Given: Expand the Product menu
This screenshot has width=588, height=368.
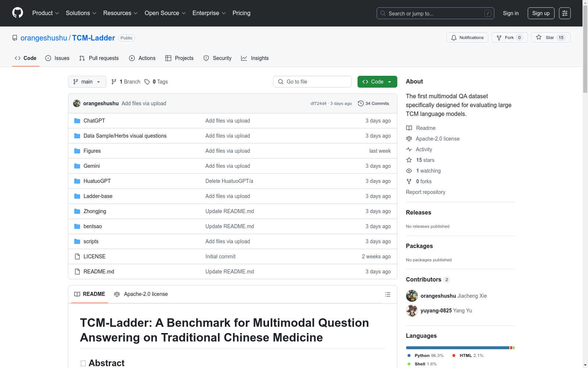Looking at the screenshot, I should (x=46, y=13).
